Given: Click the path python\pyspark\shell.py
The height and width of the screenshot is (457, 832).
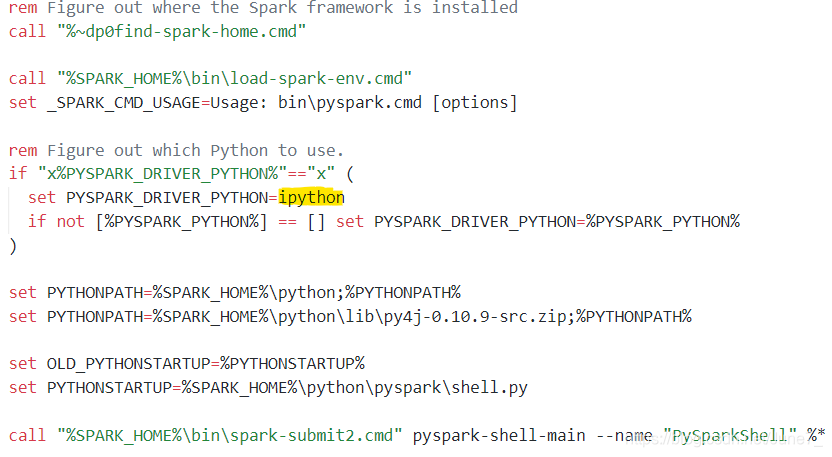Looking at the screenshot, I should click(417, 388).
